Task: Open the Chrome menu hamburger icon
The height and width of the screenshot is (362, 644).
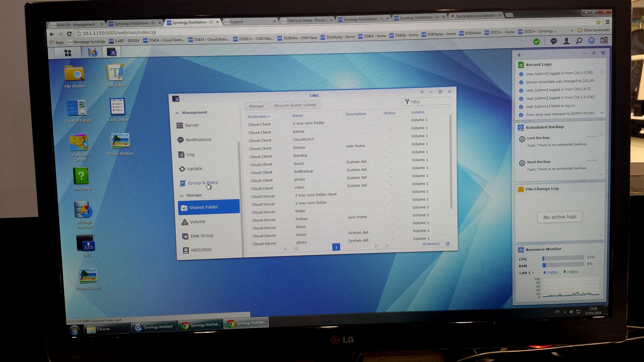Action: tap(608, 22)
